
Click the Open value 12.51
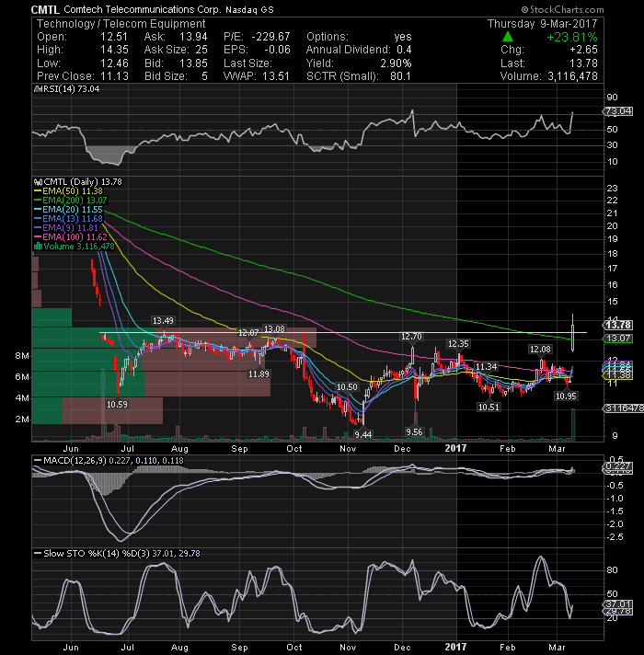click(x=113, y=37)
